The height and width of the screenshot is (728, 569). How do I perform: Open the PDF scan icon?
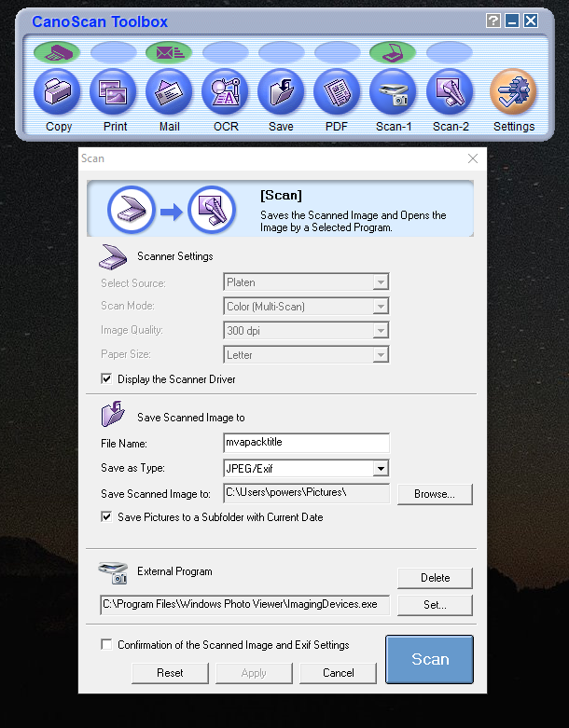click(337, 92)
